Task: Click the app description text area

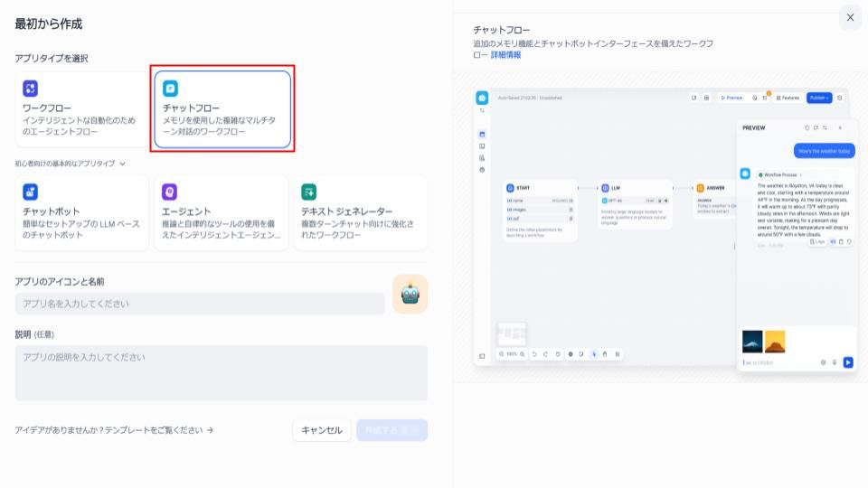Action: [x=221, y=372]
